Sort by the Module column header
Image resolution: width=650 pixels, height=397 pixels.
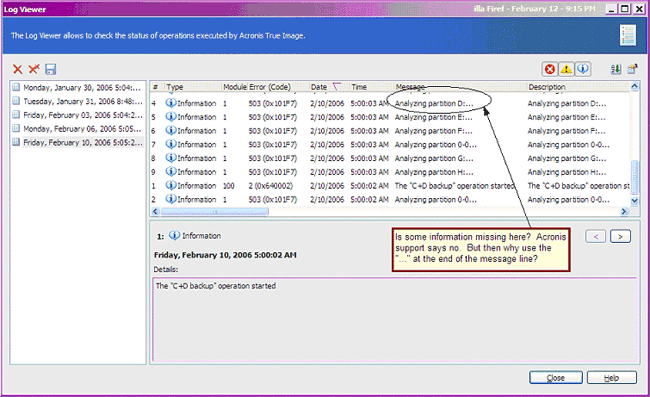click(x=235, y=87)
